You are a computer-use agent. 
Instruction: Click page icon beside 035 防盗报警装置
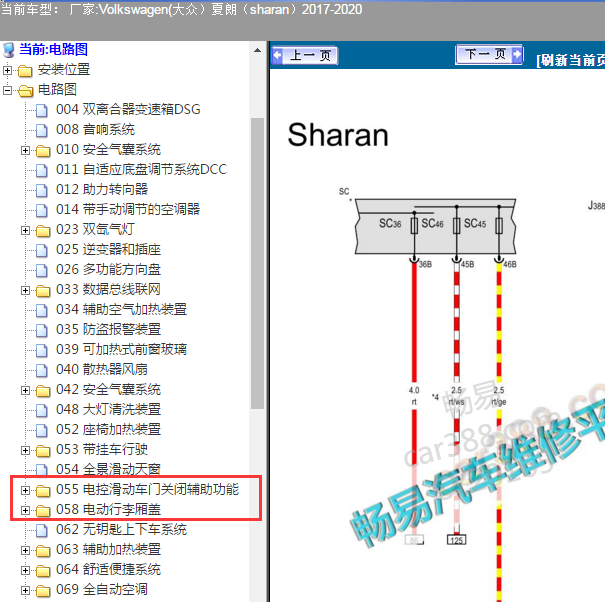(42, 330)
